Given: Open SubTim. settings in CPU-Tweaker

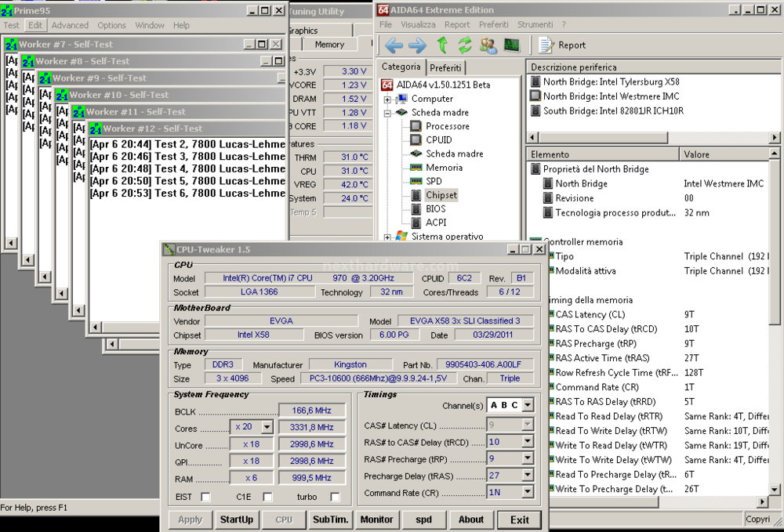Looking at the screenshot, I should coord(331,519).
